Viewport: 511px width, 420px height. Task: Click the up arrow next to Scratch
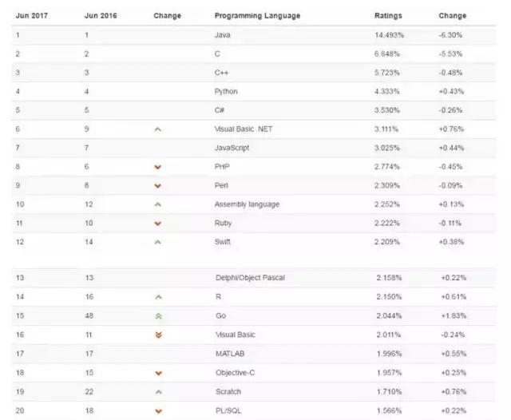pyautogui.click(x=159, y=392)
